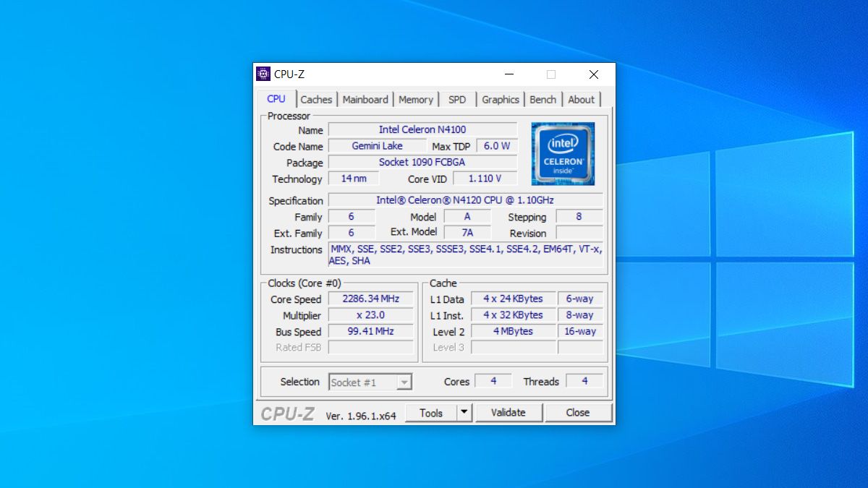
Task: Click the Intel Celeron inside logo
Action: tap(563, 153)
